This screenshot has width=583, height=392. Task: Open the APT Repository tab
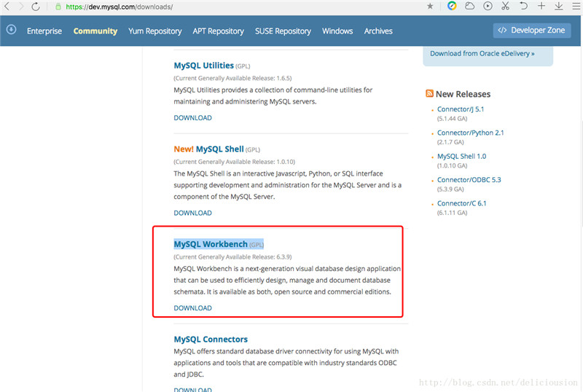tap(218, 31)
